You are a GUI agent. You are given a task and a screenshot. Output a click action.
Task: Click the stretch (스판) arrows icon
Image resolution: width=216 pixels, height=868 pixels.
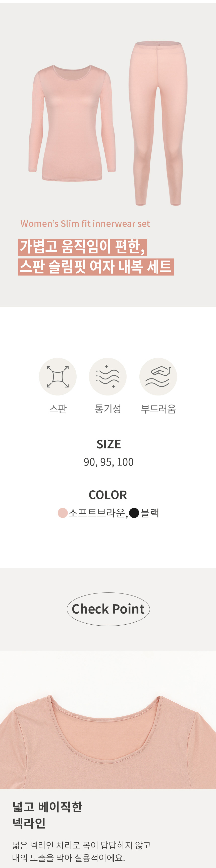[x=58, y=376]
